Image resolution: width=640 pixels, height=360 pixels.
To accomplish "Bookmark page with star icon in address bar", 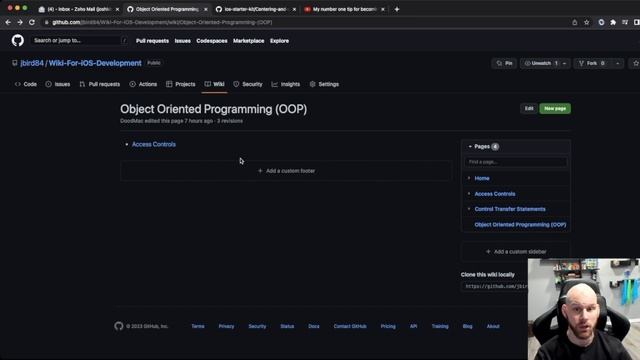I will [x=587, y=22].
